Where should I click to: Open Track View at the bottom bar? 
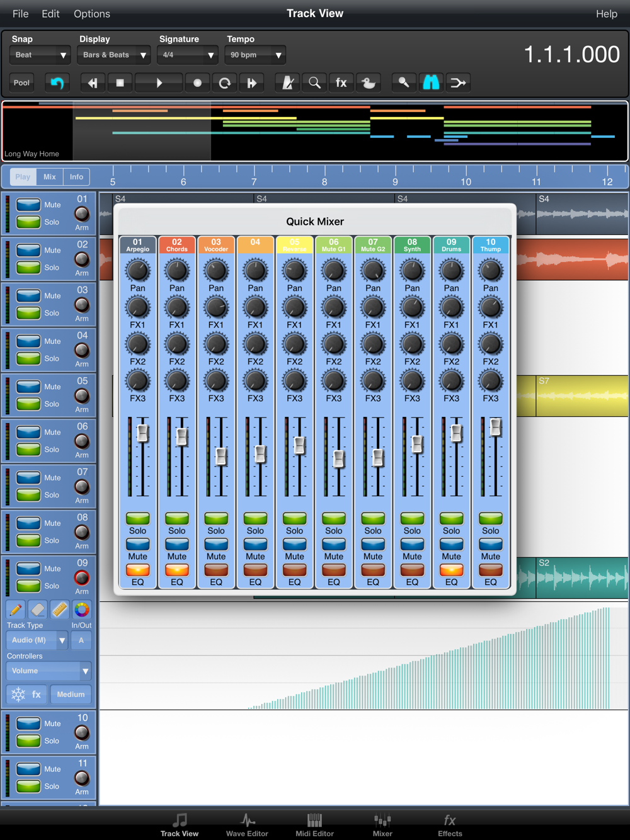180,825
